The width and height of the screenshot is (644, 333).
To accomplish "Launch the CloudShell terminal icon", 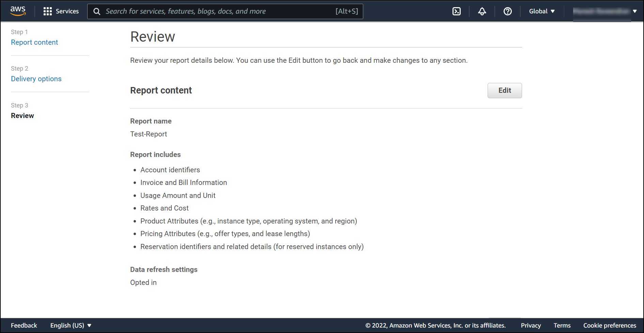I will click(457, 11).
